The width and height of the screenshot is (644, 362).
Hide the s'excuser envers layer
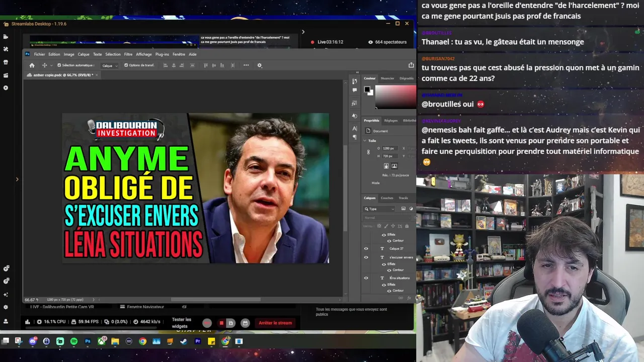coord(366,257)
